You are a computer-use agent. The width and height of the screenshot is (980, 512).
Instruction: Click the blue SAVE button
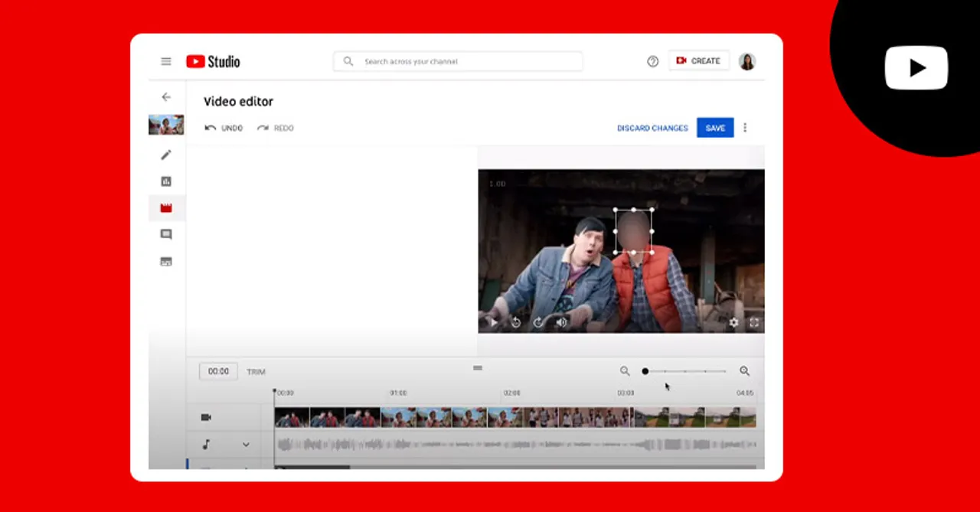point(715,128)
